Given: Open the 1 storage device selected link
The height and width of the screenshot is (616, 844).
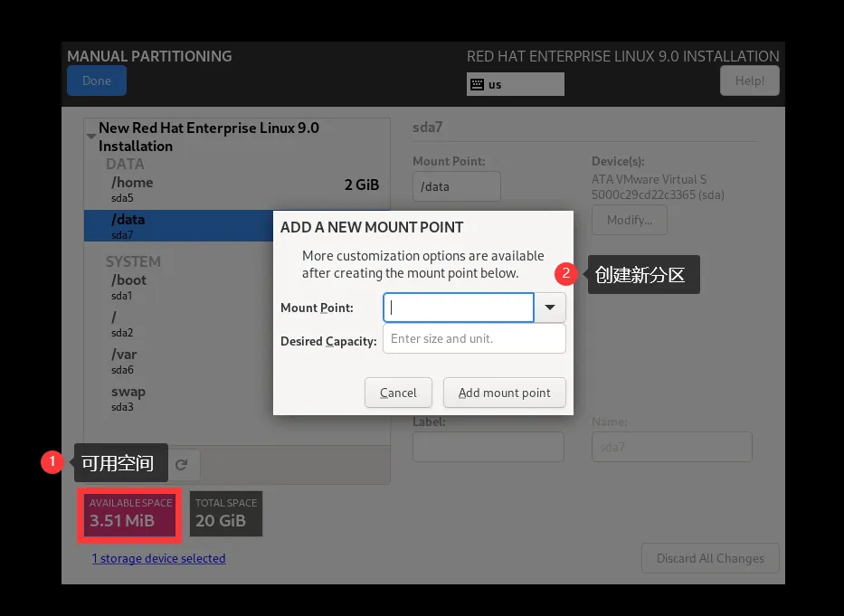Looking at the screenshot, I should coord(159,558).
